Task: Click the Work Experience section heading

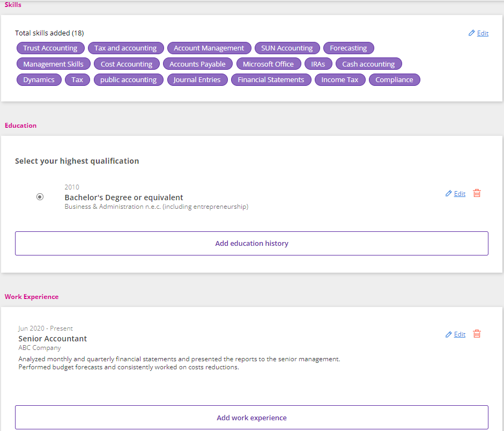Action: click(x=32, y=296)
